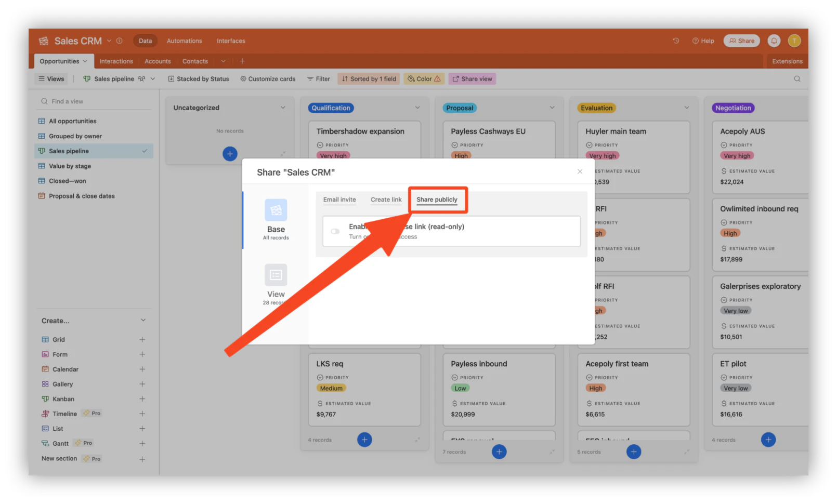Add a new Gallery view
Image resolution: width=837 pixels, height=504 pixels.
tap(142, 384)
